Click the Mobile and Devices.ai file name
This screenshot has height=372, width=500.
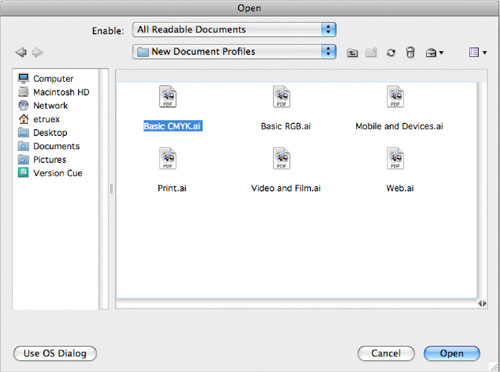click(x=399, y=126)
